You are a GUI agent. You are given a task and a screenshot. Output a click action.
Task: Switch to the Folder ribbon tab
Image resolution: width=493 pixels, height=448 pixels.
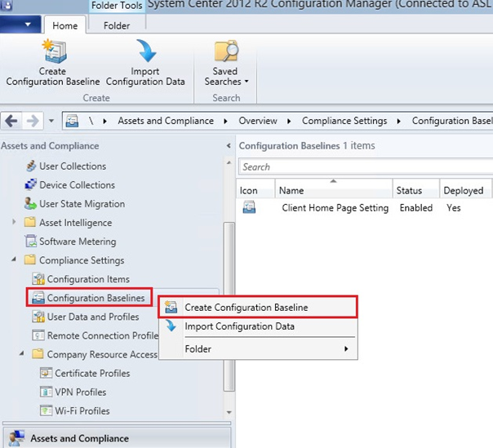[117, 25]
